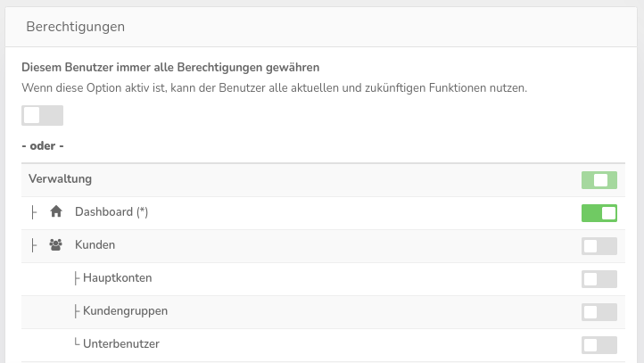This screenshot has height=363, width=644.
Task: Click the home icon beside Dashboard
Action: (56, 212)
